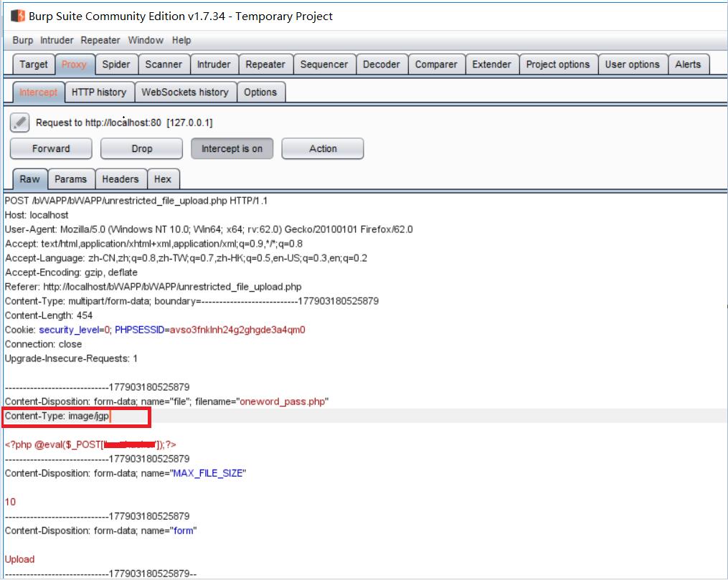
Task: Switch to the Target tab
Action: click(x=34, y=65)
